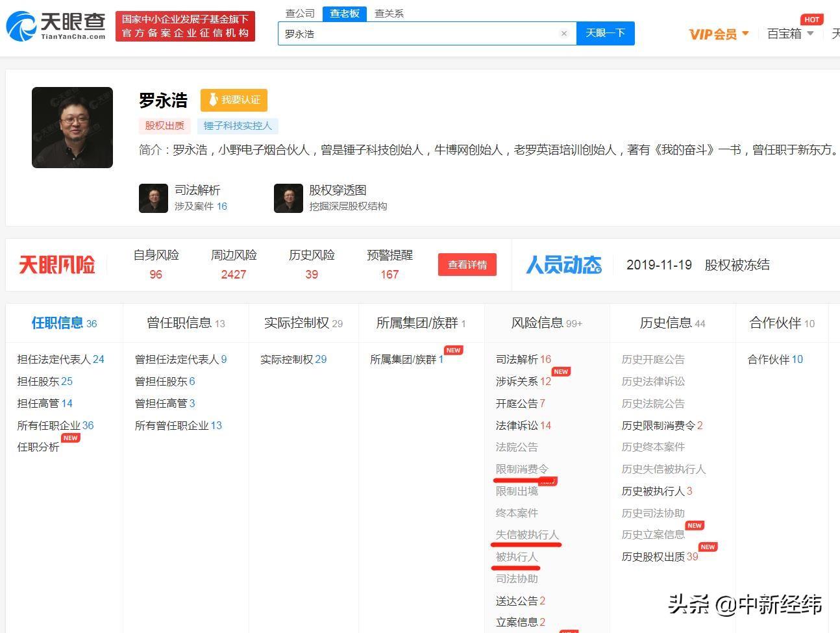Open 历史被执行人 3
The width and height of the screenshot is (840, 633).
pyautogui.click(x=657, y=491)
